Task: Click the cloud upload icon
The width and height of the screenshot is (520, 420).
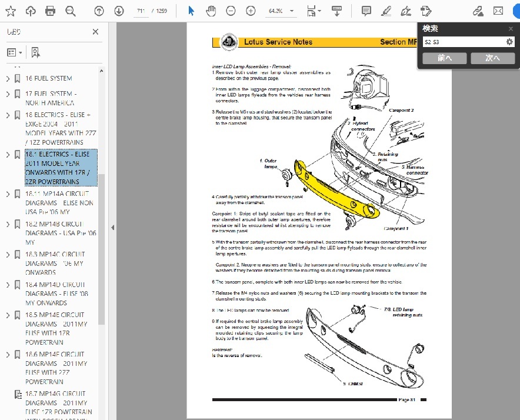Action: [x=31, y=11]
